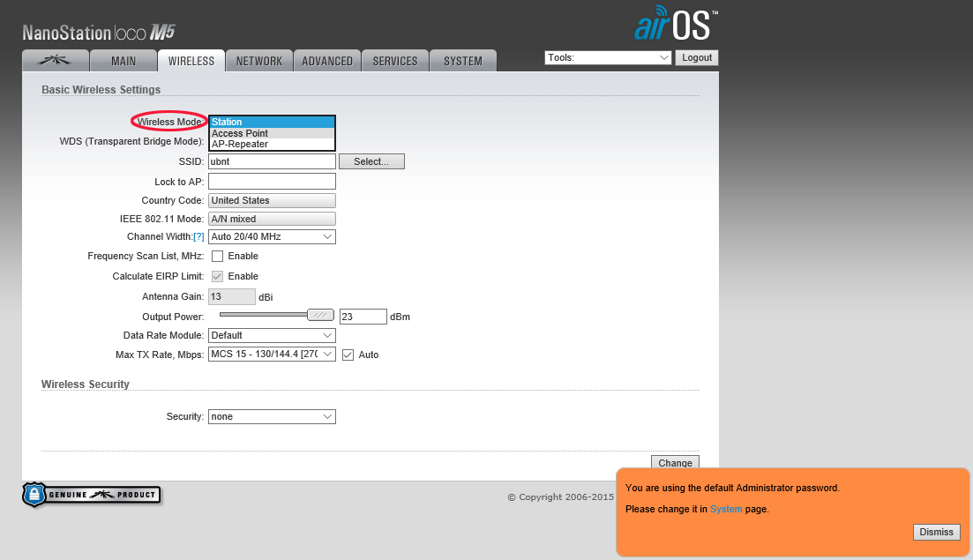This screenshot has width=973, height=560.
Task: Open Channel Width help [?] link
Action: point(198,237)
